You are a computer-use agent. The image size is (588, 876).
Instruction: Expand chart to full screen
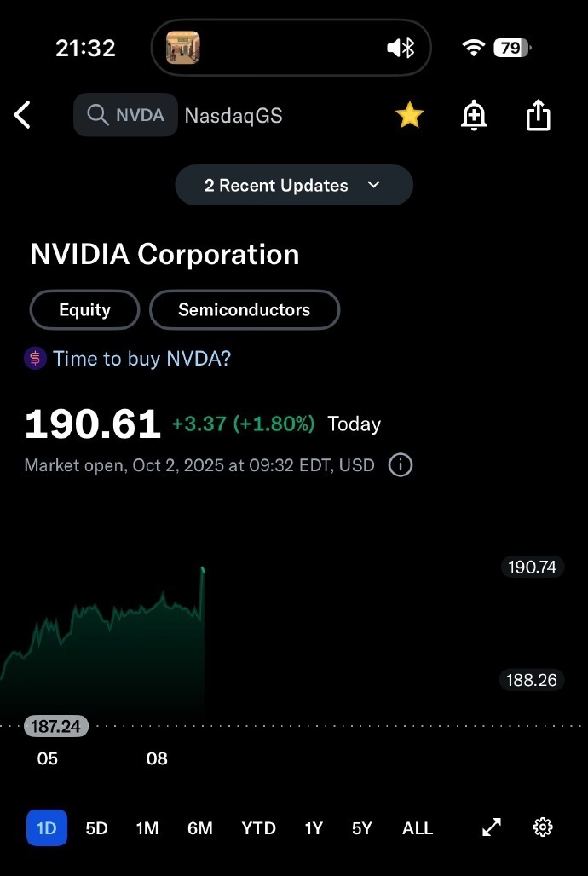click(492, 827)
